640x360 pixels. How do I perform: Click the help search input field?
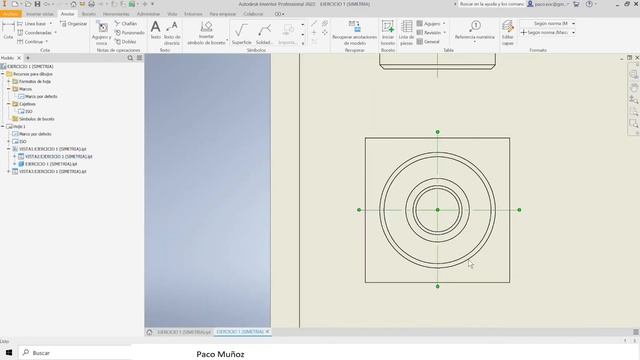[x=491, y=4]
